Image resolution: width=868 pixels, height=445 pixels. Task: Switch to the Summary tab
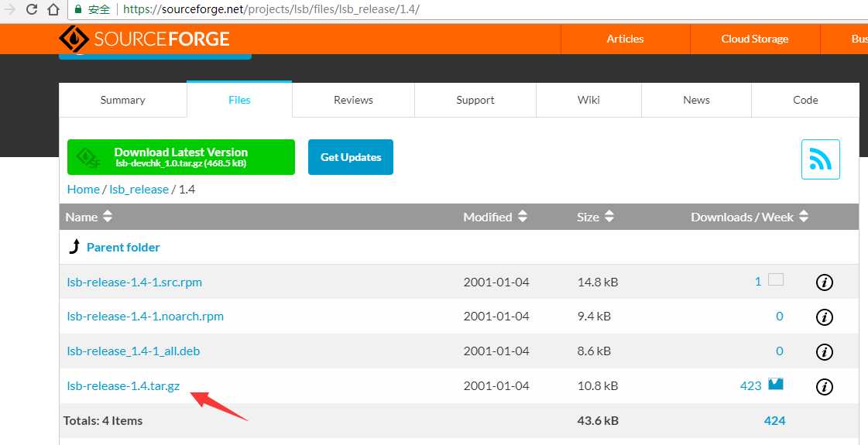(x=123, y=100)
